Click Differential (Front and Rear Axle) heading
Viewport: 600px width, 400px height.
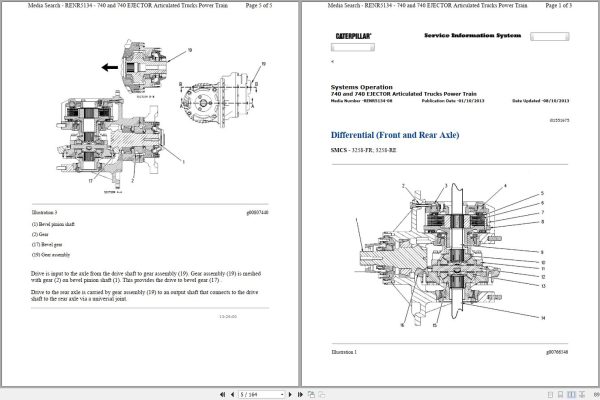pos(395,135)
